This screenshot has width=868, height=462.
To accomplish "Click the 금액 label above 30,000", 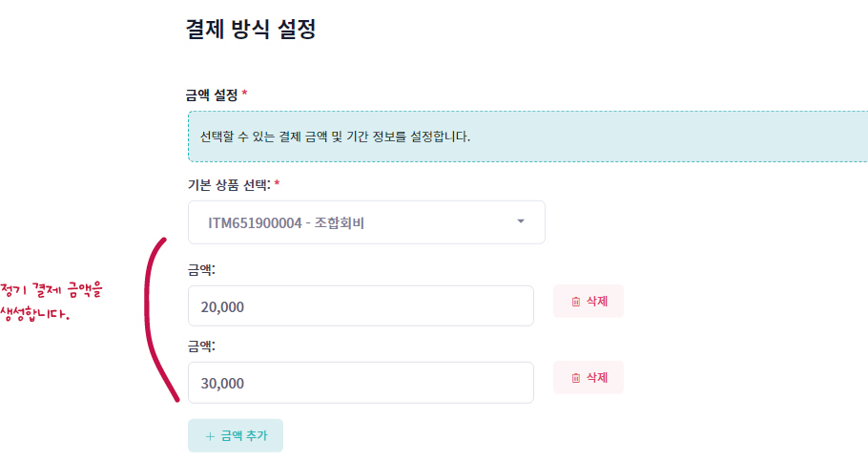I will coord(201,346).
